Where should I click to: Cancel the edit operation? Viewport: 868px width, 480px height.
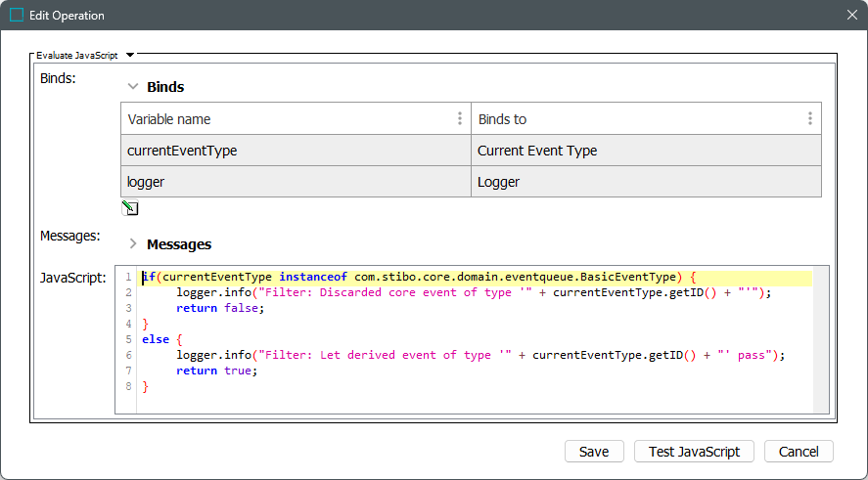(799, 451)
